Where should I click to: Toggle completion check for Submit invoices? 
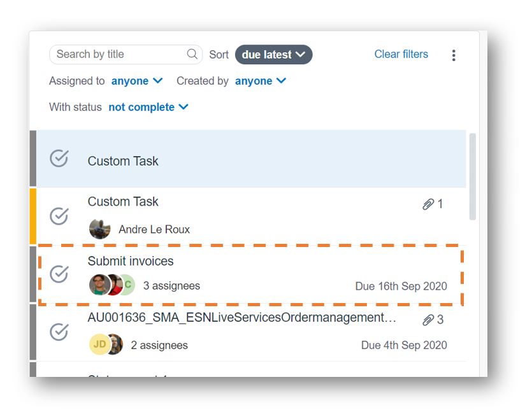(59, 274)
